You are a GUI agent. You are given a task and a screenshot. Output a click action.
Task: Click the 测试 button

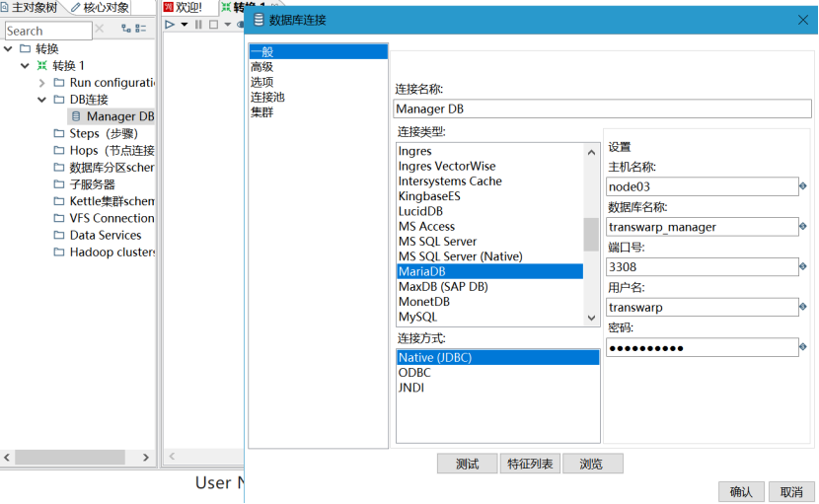[x=467, y=464]
